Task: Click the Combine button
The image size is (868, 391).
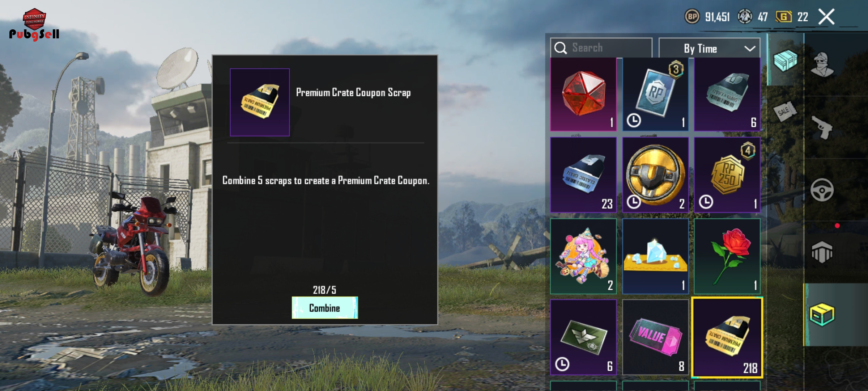Action: [325, 308]
